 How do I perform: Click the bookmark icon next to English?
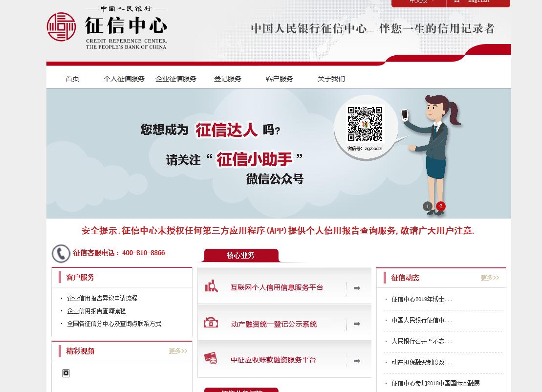point(456,2)
